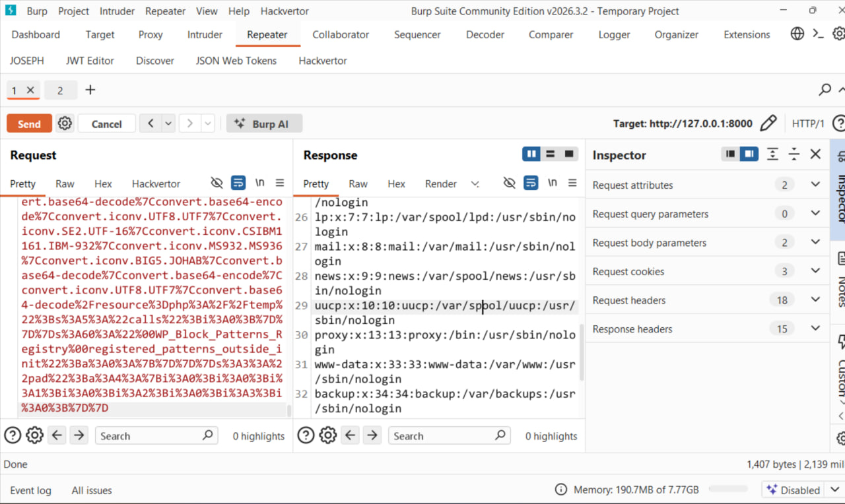
Task: Select the Raw tab in the Request panel
Action: pos(65,184)
